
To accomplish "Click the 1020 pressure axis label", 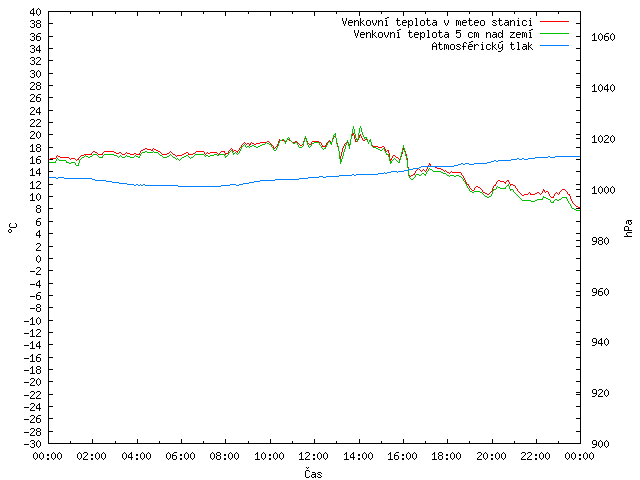I will (x=603, y=139).
